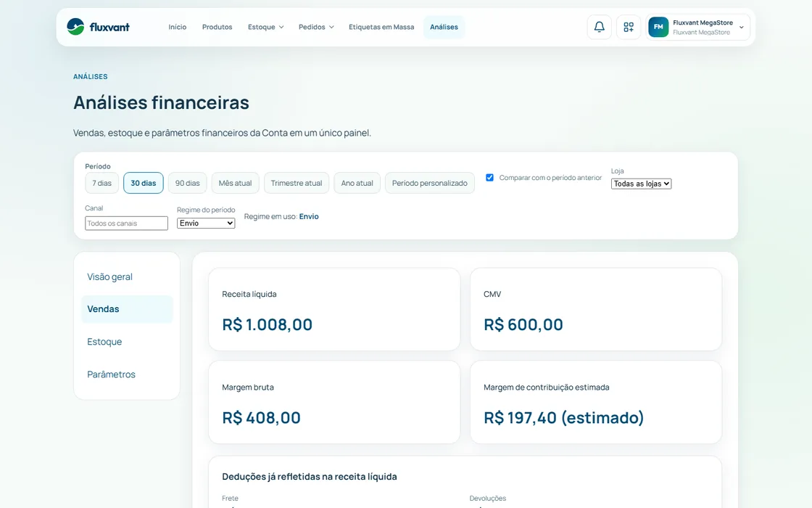Select the 7 dias period

(x=102, y=183)
